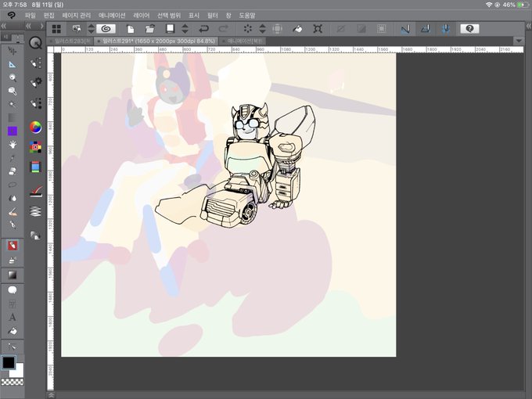This screenshot has height=399, width=532.
Task: Open the 파일 menu
Action: pyautogui.click(x=31, y=16)
